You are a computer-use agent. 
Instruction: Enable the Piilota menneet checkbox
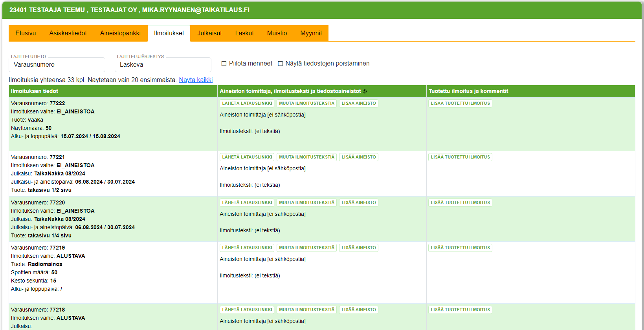pos(224,64)
